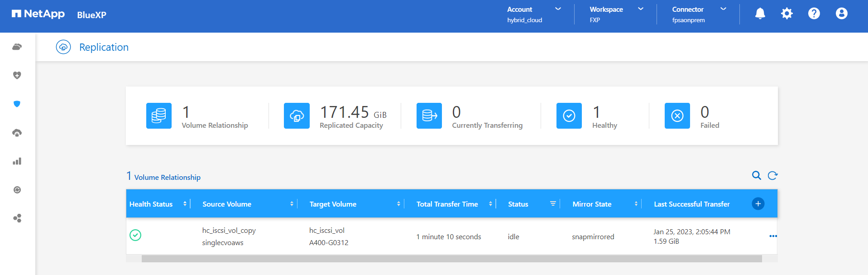868x275 pixels.
Task: Click the 1 minute 10 seconds value
Action: click(449, 237)
